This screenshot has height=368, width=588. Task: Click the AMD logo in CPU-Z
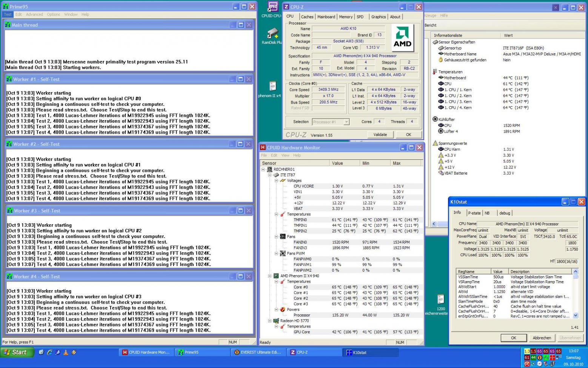point(402,38)
